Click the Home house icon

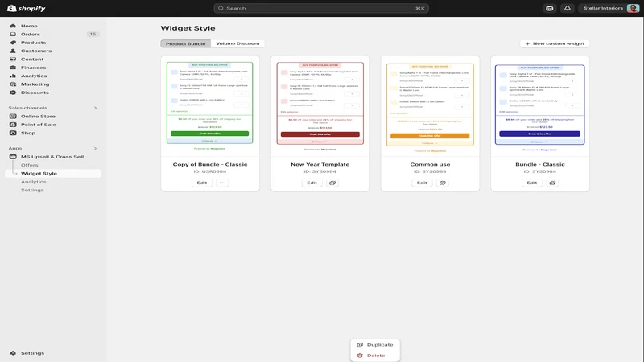pyautogui.click(x=13, y=26)
